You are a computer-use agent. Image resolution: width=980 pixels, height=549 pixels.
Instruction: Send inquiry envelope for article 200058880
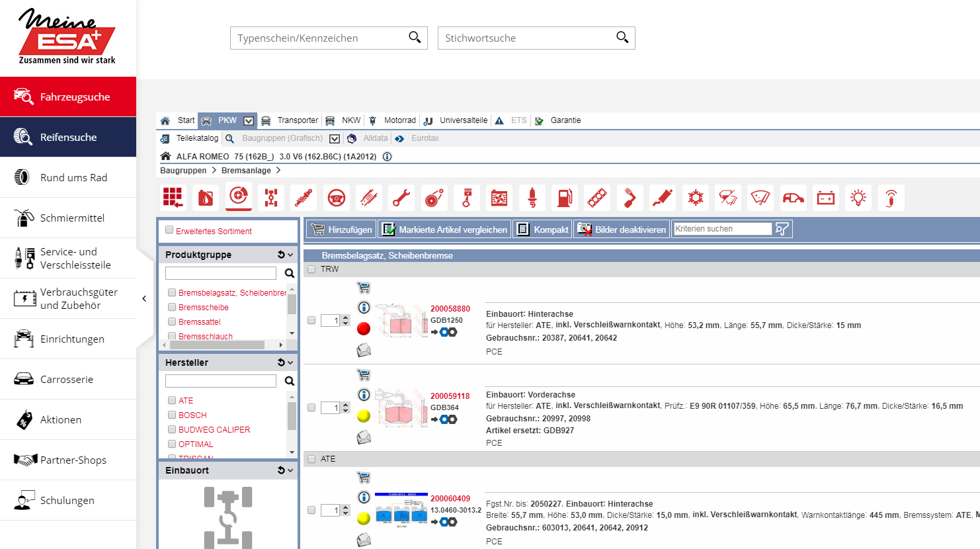pyautogui.click(x=364, y=350)
